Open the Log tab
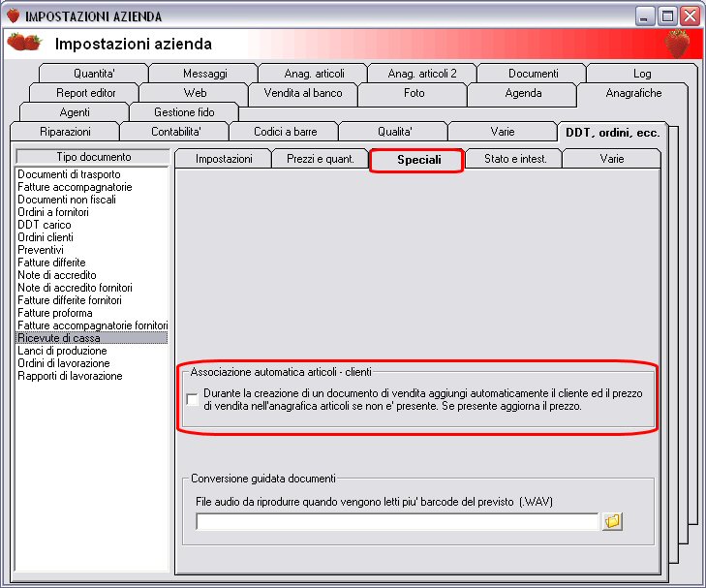 642,74
